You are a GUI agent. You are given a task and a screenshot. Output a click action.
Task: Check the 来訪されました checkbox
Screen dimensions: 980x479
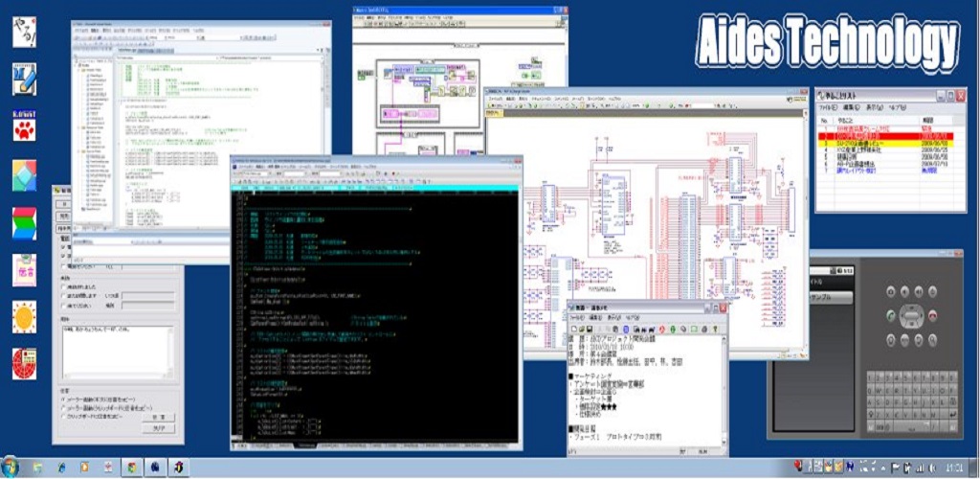point(63,286)
